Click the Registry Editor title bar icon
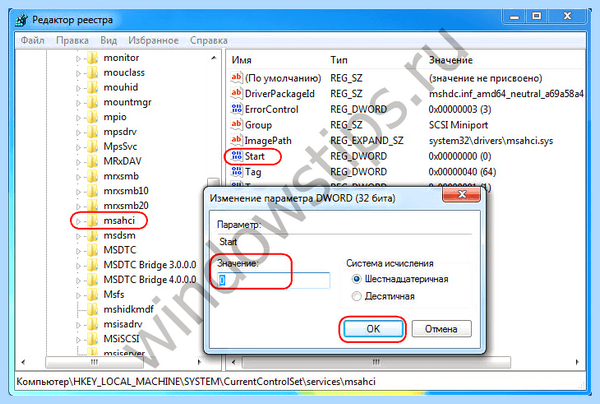 coord(22,20)
